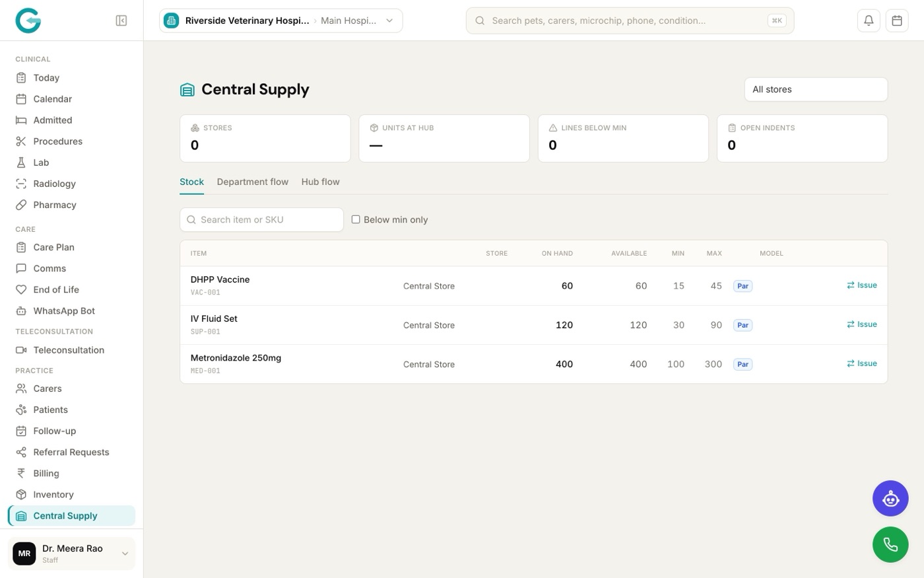Select the Stock tab
The height and width of the screenshot is (578, 924).
tap(192, 182)
